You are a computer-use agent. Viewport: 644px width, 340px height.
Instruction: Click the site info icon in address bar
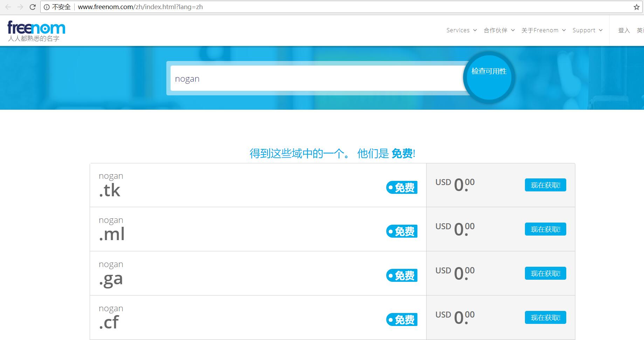coord(47,7)
